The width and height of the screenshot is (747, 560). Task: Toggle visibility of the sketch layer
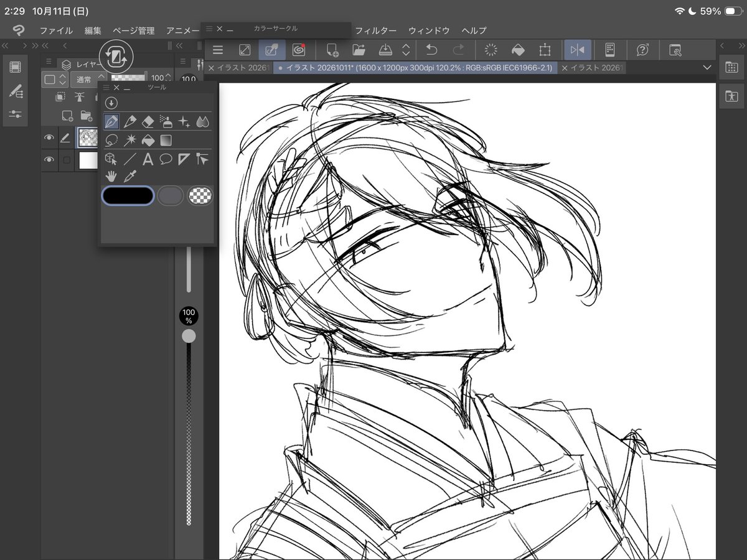(x=49, y=138)
